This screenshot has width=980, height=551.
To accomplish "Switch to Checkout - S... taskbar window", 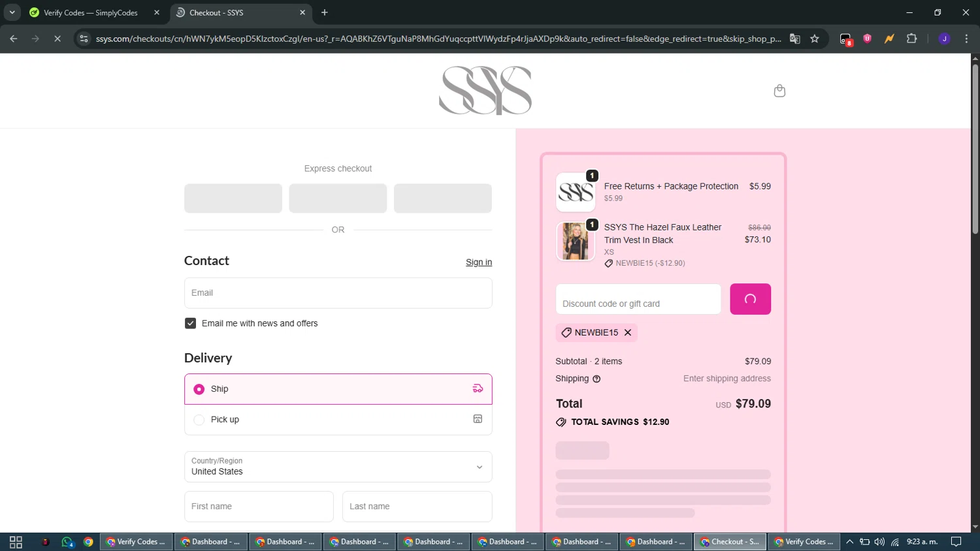I will (x=730, y=542).
